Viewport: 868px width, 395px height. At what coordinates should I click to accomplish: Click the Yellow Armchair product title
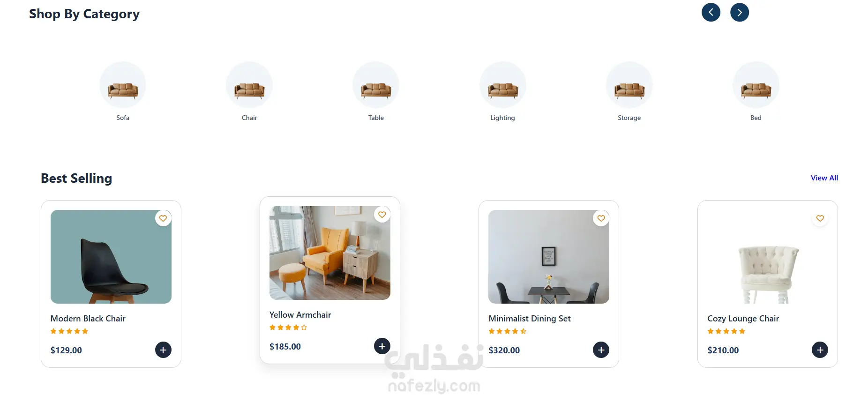pyautogui.click(x=300, y=315)
